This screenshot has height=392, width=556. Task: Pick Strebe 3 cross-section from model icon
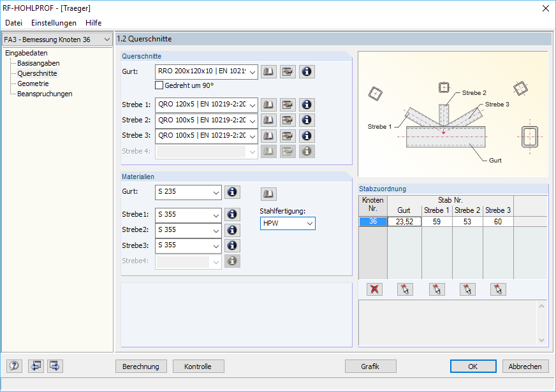[x=288, y=136]
